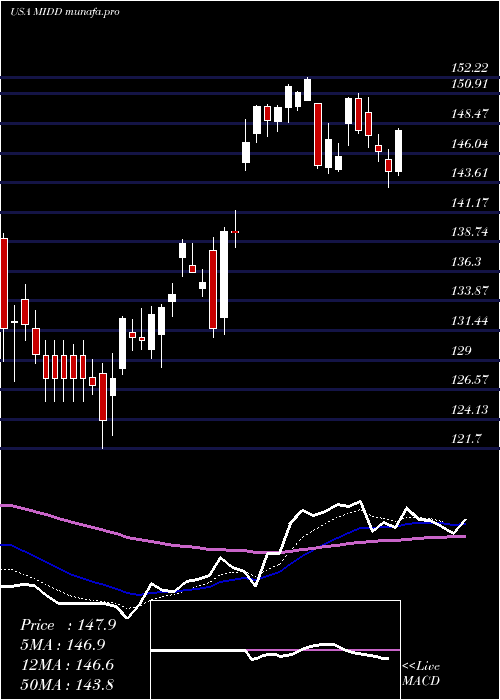Click the tall red candlestick at chart's left edge
The width and height of the screenshot is (500, 700).
pos(4,283)
